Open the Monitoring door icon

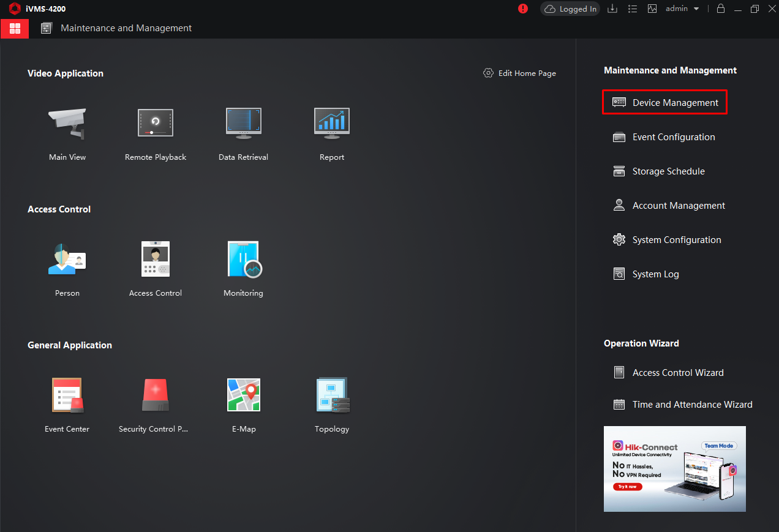(244, 259)
